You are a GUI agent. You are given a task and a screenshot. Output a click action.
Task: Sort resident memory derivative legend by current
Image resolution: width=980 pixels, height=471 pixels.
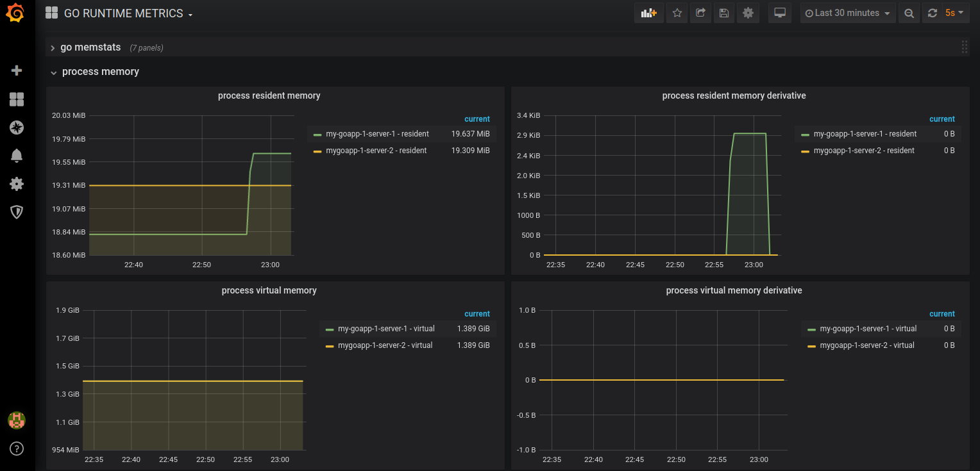click(x=942, y=119)
